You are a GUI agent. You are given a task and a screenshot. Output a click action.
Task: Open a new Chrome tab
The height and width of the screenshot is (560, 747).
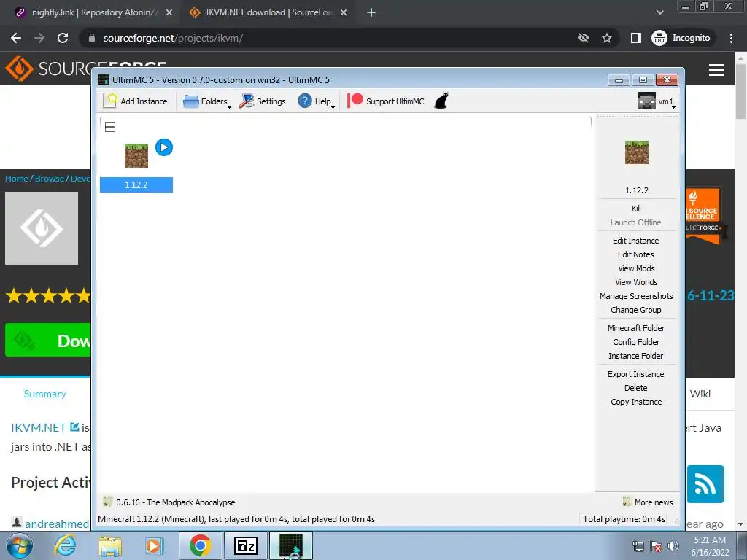[371, 13]
